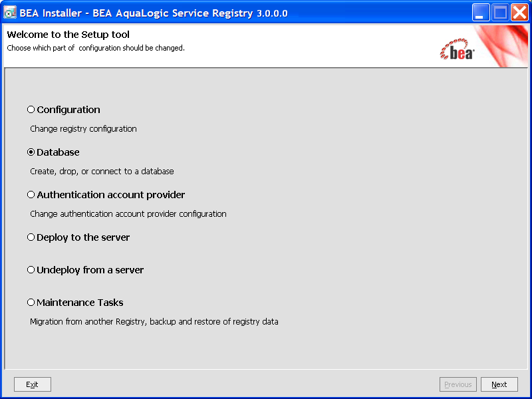Click 'Create, drop, or connect to a database' text
Image resolution: width=532 pixels, height=399 pixels.
click(102, 172)
